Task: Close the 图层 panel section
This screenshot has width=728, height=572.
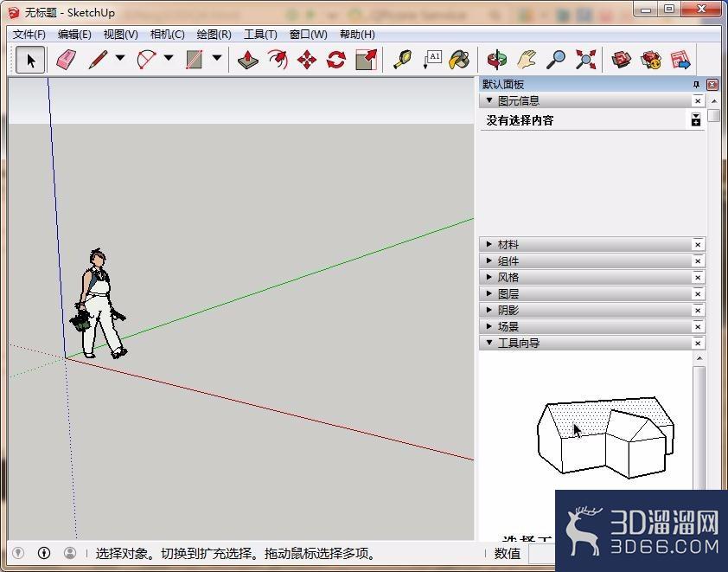Action: pyautogui.click(x=698, y=294)
